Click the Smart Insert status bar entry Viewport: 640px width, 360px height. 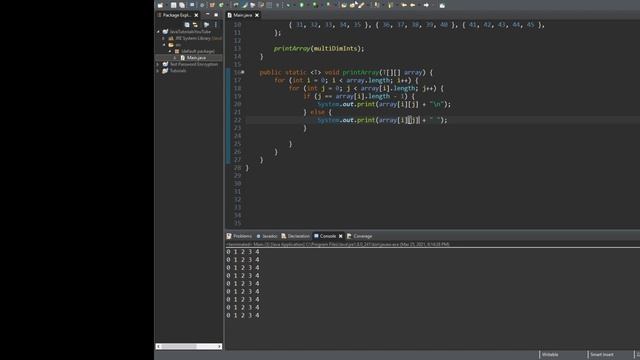[602, 354]
